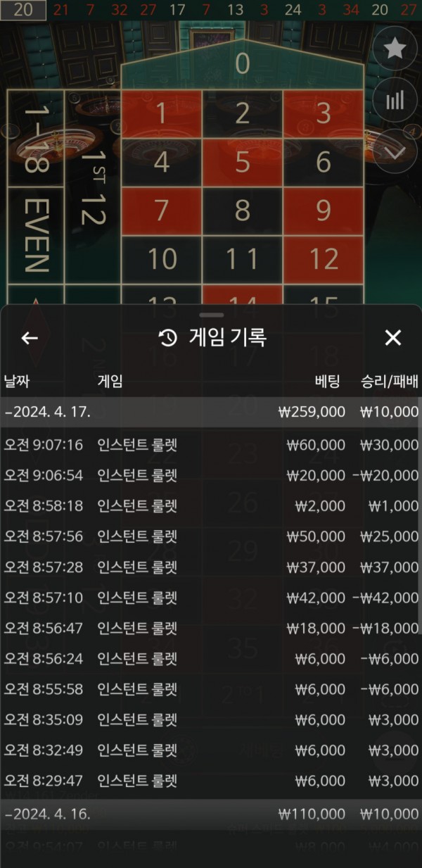422x868 pixels.
Task: Click the history clock icon beside 게임 기록
Action: pyautogui.click(x=167, y=338)
